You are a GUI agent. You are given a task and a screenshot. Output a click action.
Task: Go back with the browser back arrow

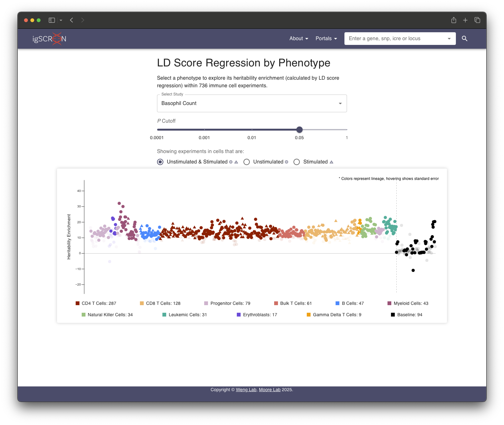(72, 20)
